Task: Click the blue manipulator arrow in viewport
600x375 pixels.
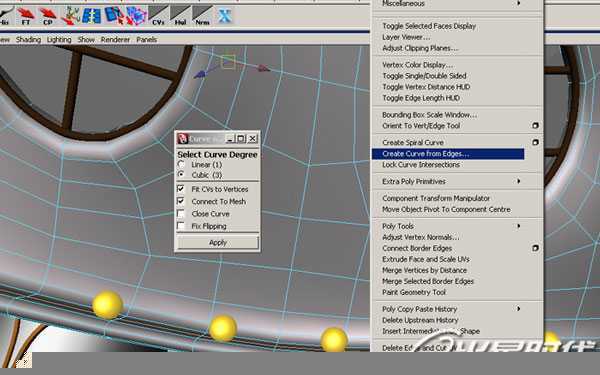Action: (x=199, y=74)
